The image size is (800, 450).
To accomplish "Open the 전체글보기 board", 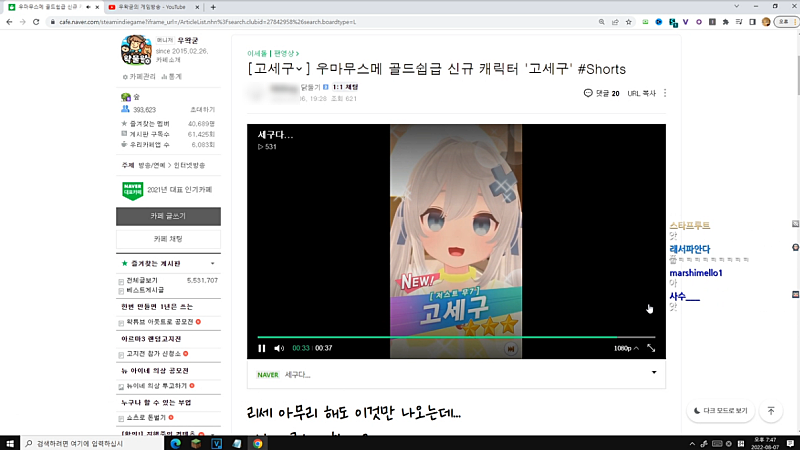I will pyautogui.click(x=142, y=281).
